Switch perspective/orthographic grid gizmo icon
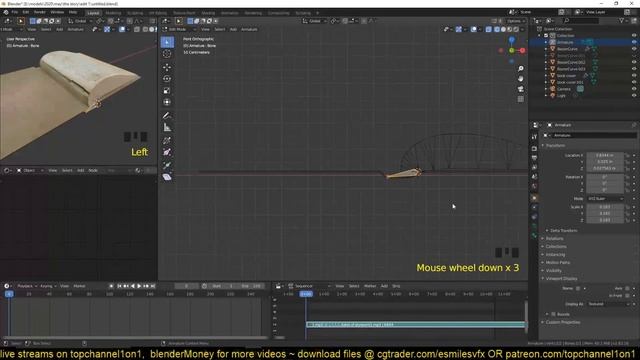Viewport: 640px width, 360px height. tap(520, 99)
